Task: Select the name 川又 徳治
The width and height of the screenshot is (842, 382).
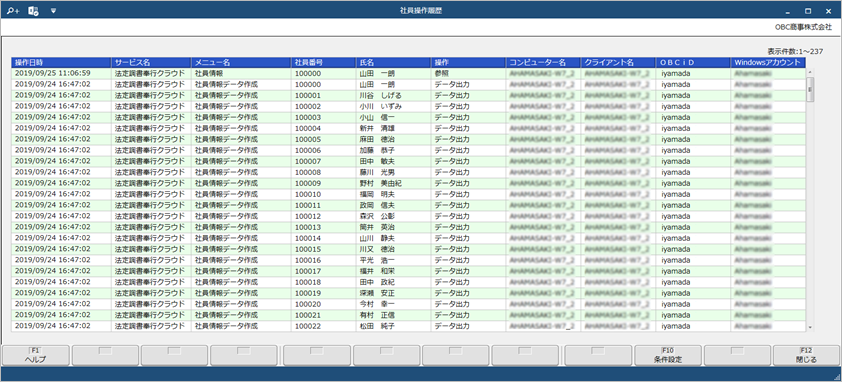Action: click(377, 249)
